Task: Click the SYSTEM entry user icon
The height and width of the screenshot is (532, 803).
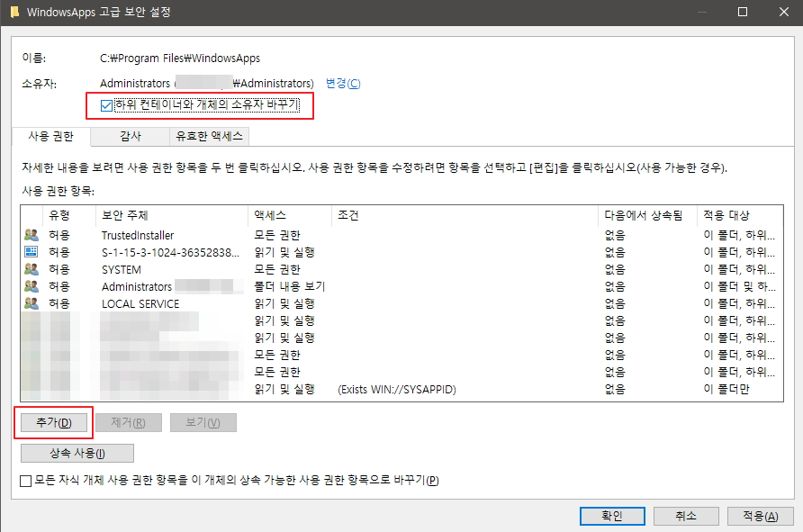Action: pos(32,269)
